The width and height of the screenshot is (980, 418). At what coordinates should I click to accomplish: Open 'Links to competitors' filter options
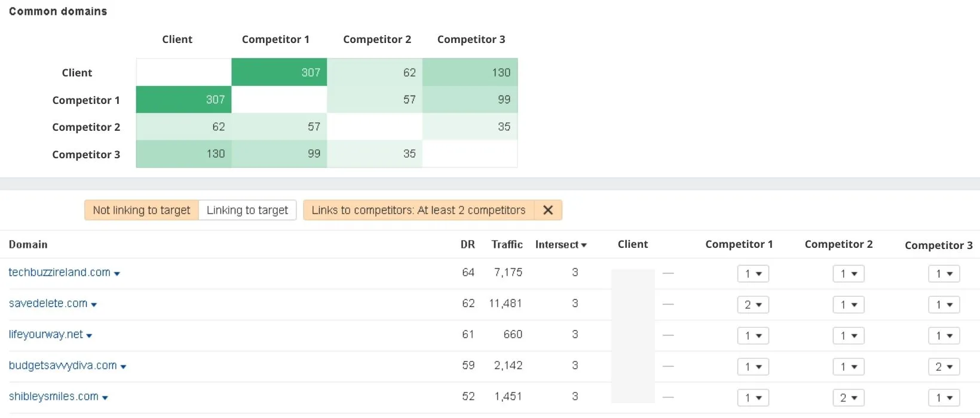point(418,210)
